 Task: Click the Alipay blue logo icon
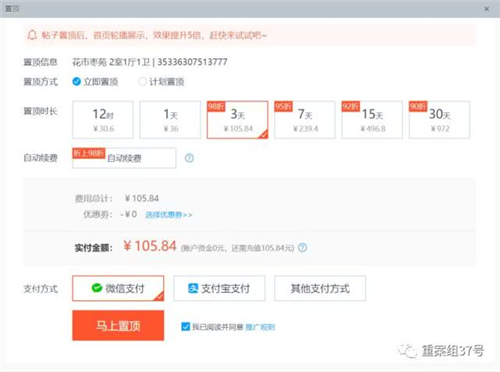click(x=193, y=288)
